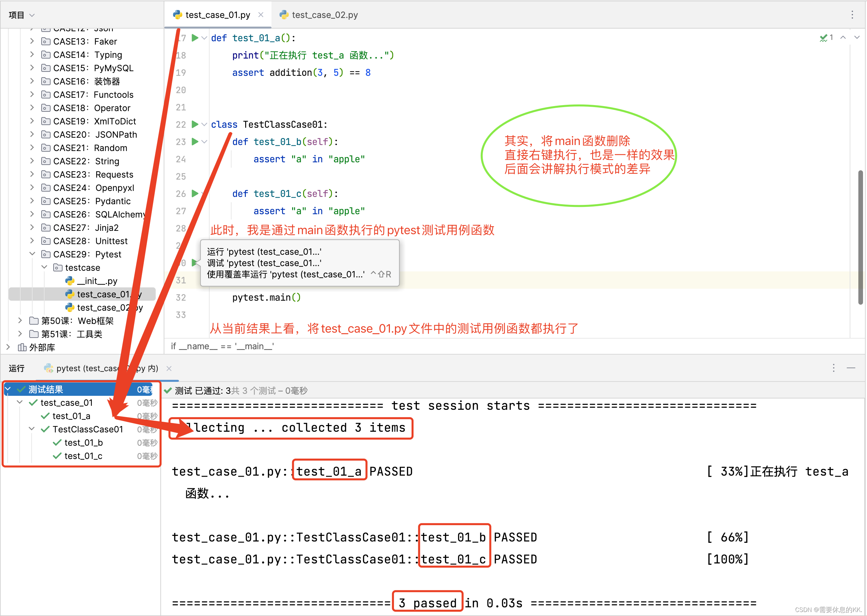Expand 第51课: 工具类 folder

point(20,334)
